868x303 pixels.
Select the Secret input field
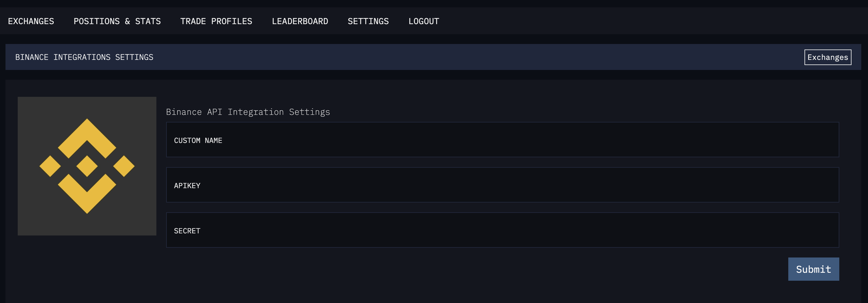pyautogui.click(x=502, y=230)
